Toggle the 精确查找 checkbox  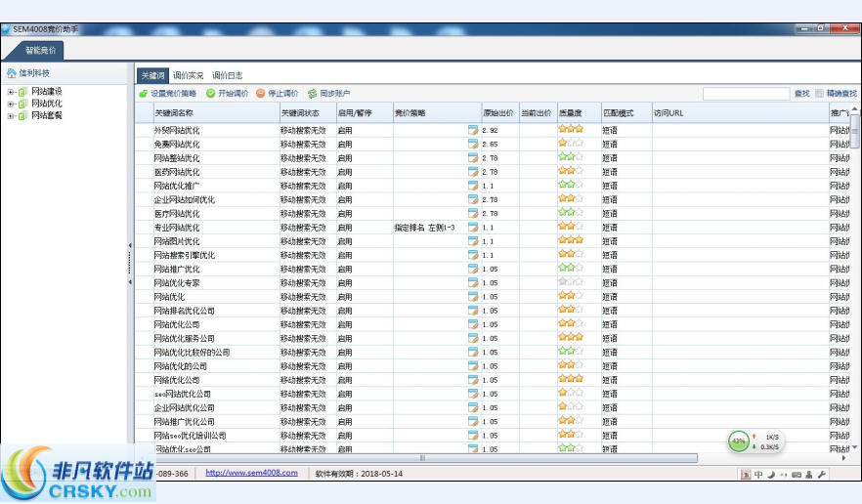(x=819, y=94)
